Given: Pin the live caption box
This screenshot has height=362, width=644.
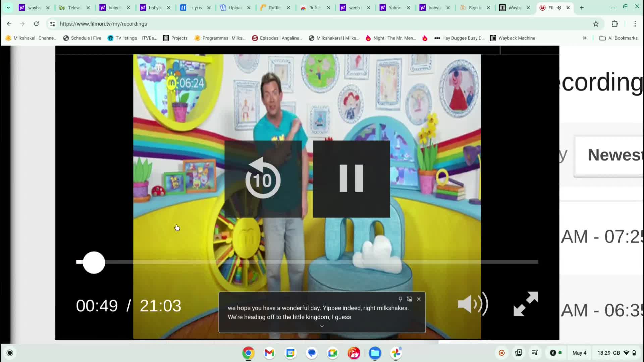Looking at the screenshot, I should pos(400,299).
